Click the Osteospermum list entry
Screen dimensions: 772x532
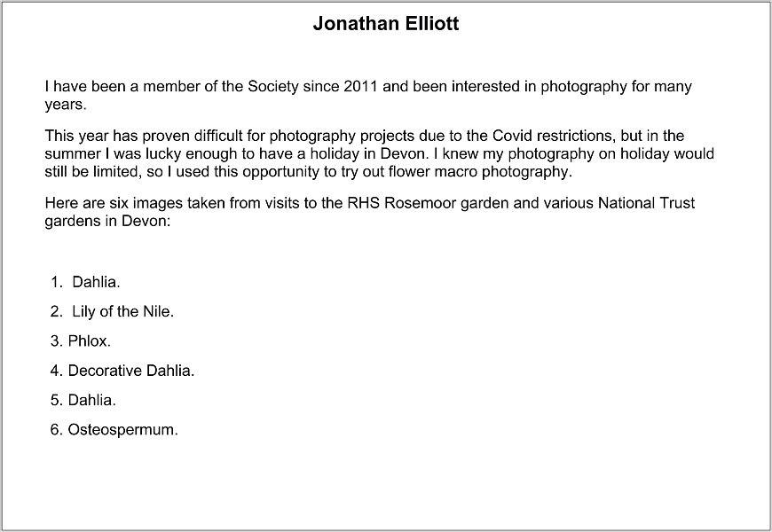coord(114,430)
